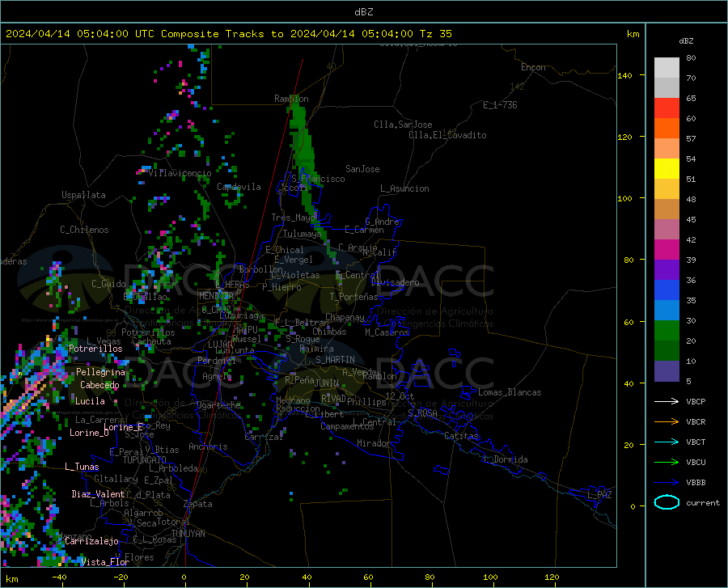The height and width of the screenshot is (588, 728).
Task: Click the green VBCU arrow legend icon
Action: (x=667, y=463)
